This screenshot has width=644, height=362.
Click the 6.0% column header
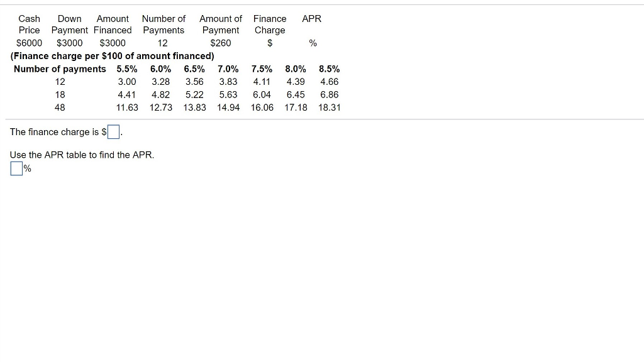tap(160, 69)
